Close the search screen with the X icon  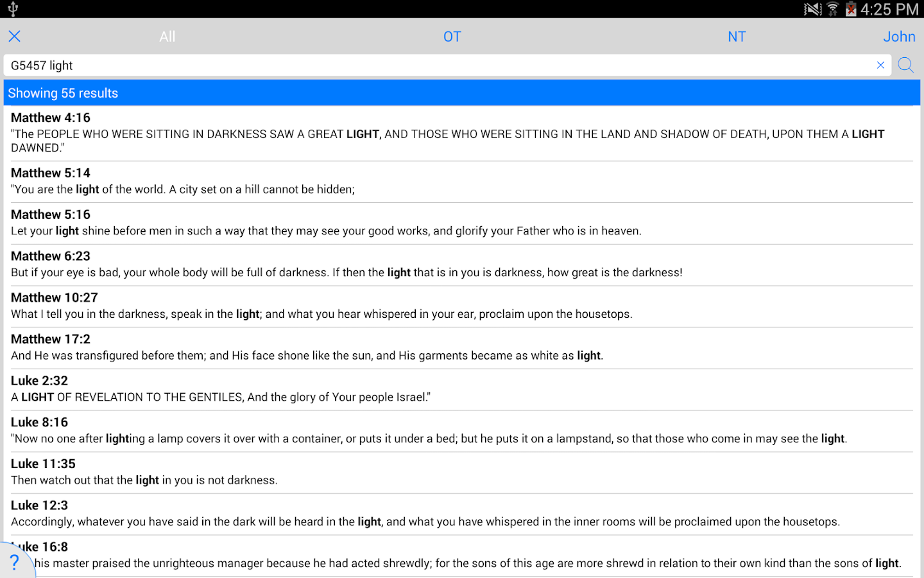click(14, 37)
